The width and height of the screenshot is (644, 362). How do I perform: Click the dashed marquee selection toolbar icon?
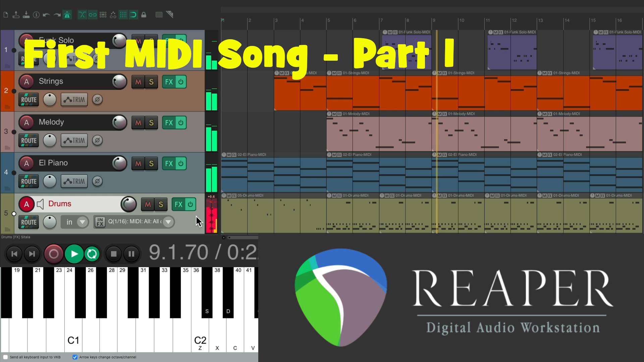click(159, 15)
